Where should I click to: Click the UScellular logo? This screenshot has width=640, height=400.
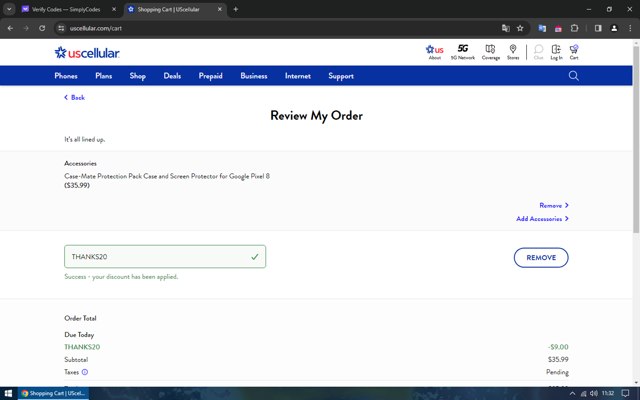(x=87, y=53)
